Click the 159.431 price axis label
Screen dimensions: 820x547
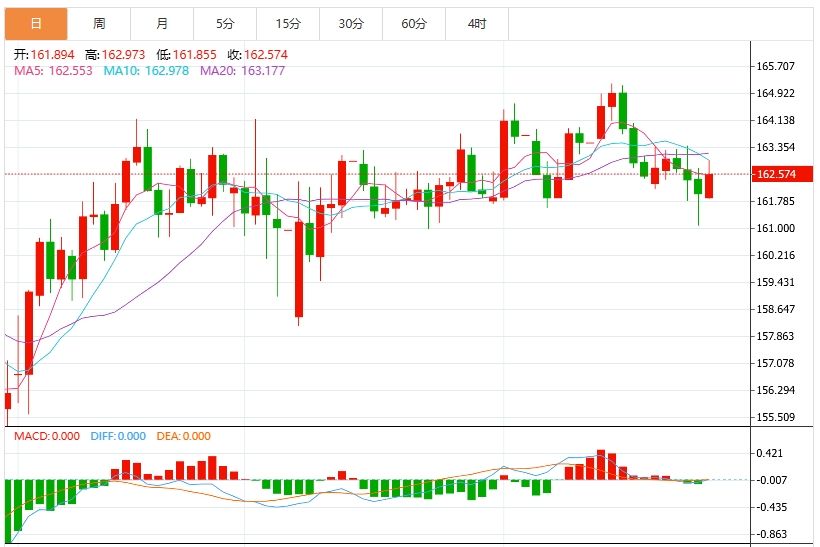tap(776, 282)
